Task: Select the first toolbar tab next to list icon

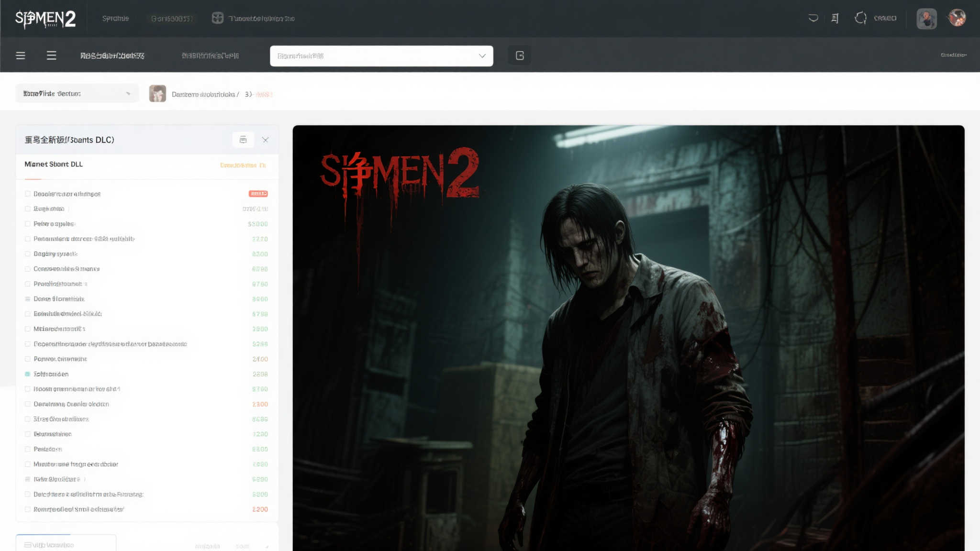Action: pyautogui.click(x=112, y=55)
